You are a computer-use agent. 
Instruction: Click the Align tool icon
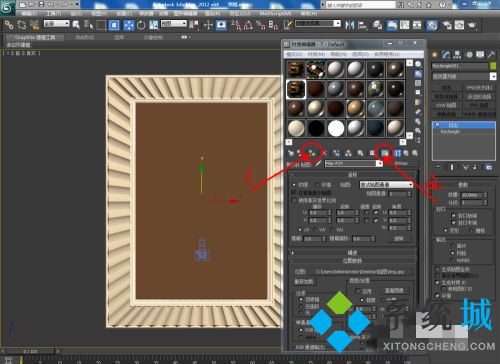point(362,25)
